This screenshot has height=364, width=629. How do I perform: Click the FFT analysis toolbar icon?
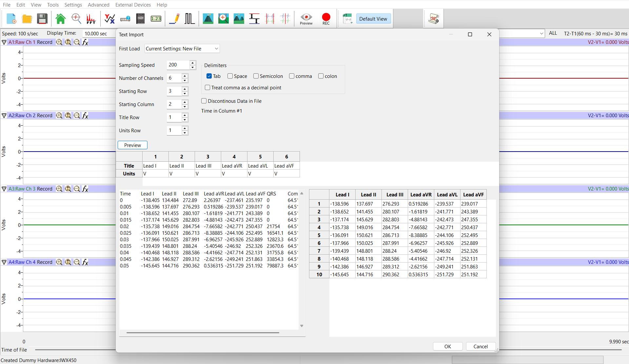tap(91, 19)
